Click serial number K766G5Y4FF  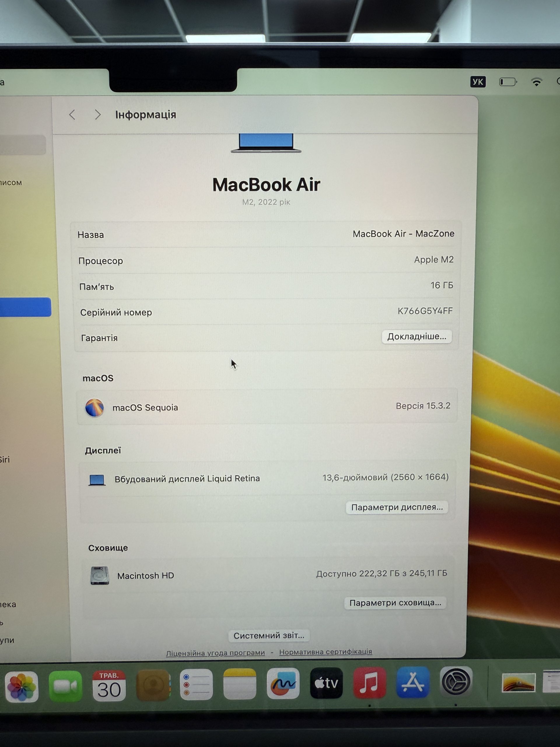click(425, 311)
